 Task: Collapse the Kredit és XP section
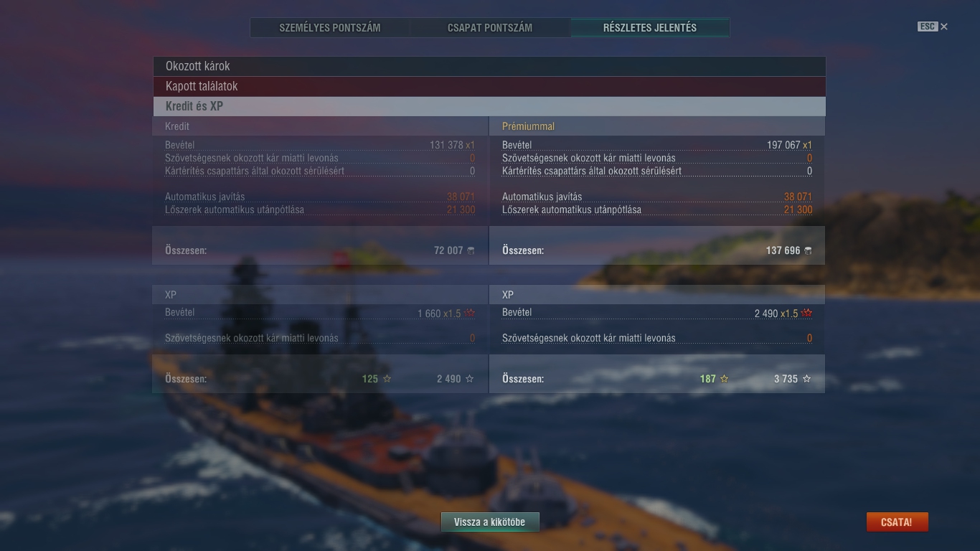point(489,106)
